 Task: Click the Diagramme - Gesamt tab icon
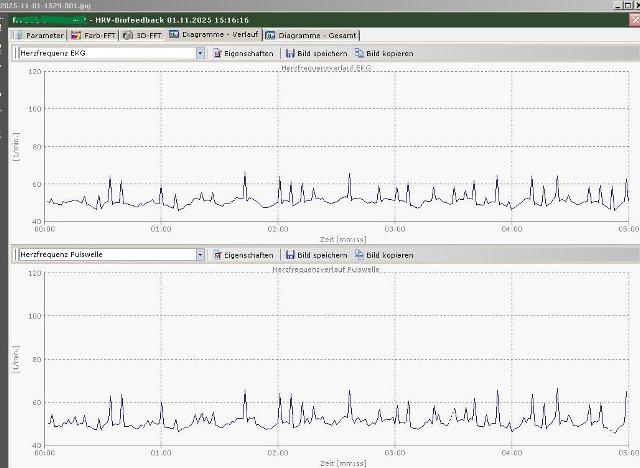click(271, 34)
